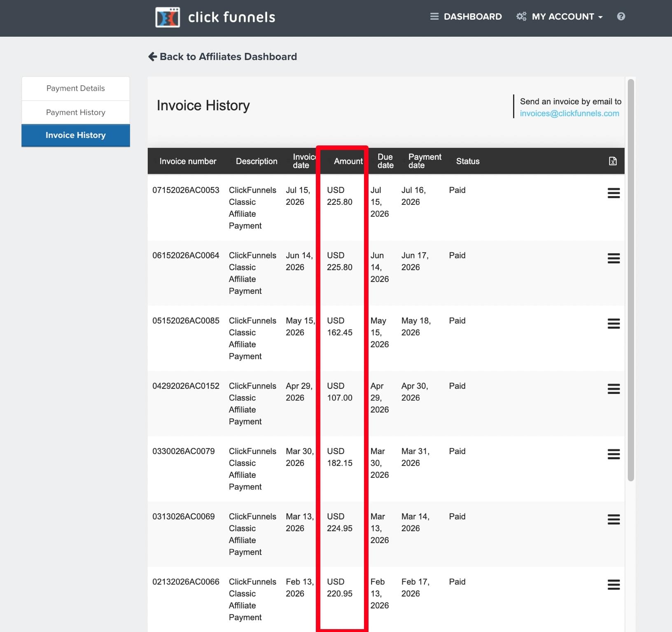Viewport: 672px width, 632px height.
Task: Click the vertical scrollbar thumb
Action: tap(631, 280)
